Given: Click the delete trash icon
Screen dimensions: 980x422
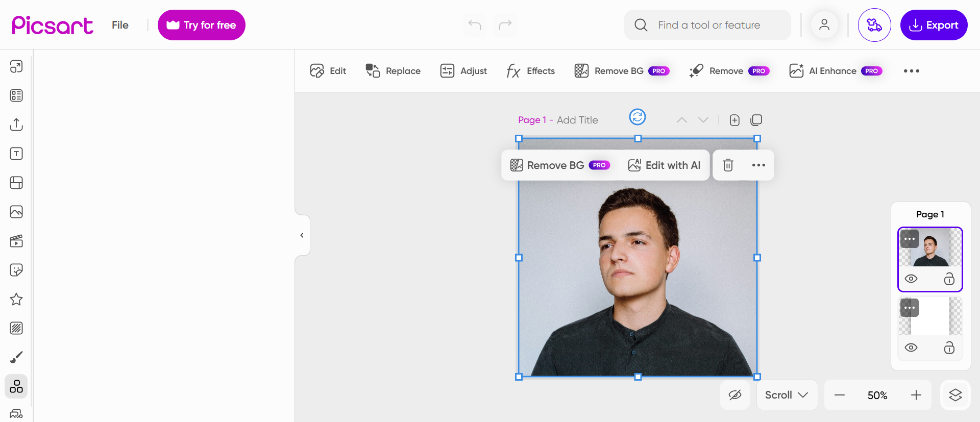Looking at the screenshot, I should point(728,165).
